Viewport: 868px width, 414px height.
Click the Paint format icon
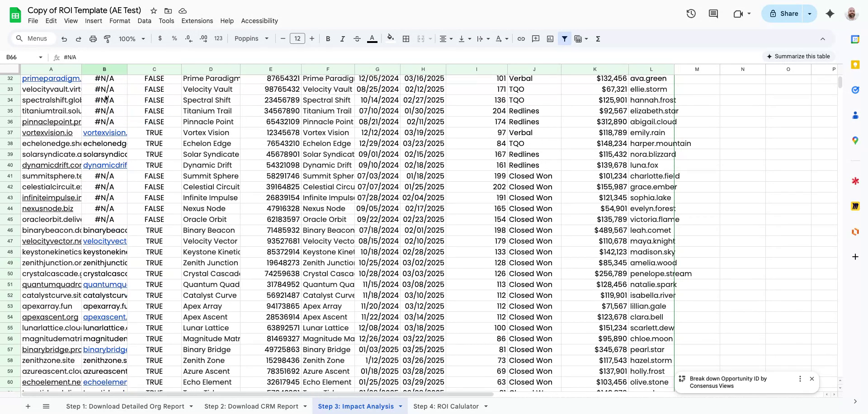107,38
